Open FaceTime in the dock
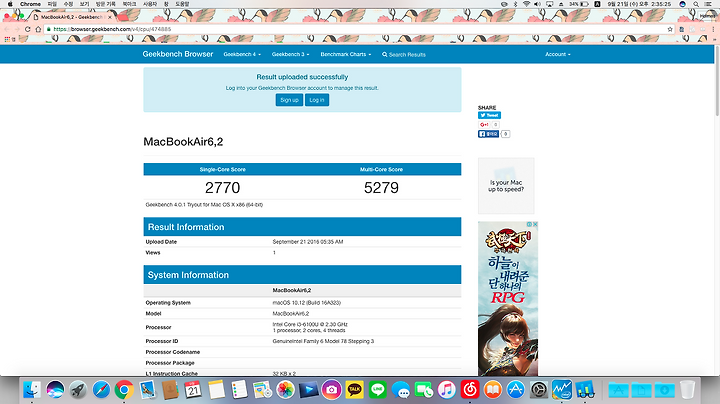720x404 pixels. point(424,390)
